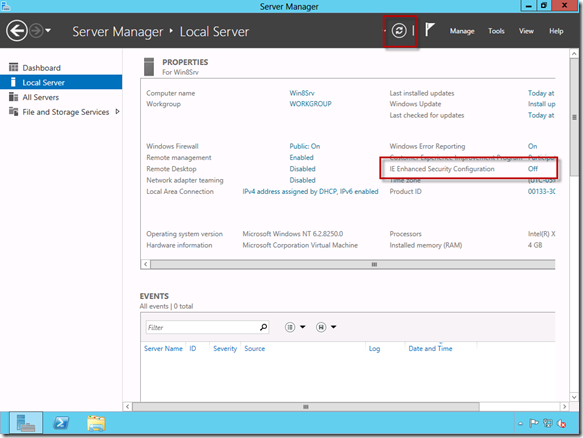Open the notifications flag
The height and width of the screenshot is (438, 583).
point(429,29)
